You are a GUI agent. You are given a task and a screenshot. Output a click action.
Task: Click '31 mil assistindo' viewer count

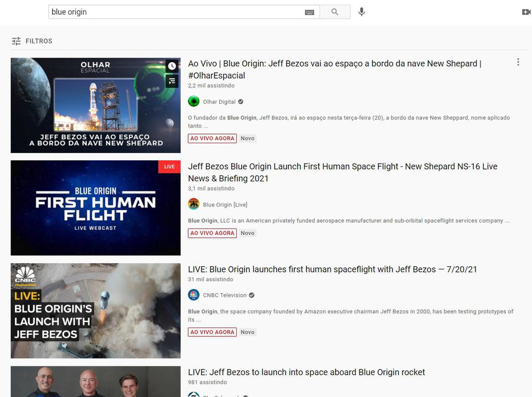point(210,279)
